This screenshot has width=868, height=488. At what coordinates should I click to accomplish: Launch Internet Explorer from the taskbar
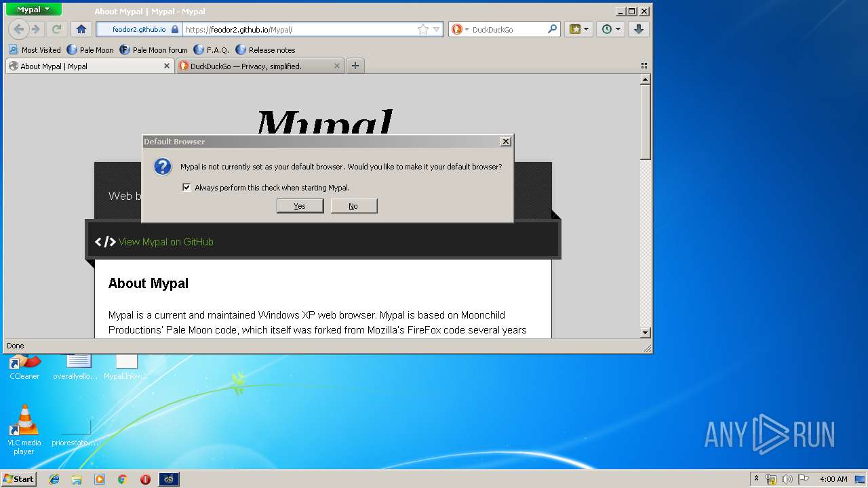coord(54,479)
